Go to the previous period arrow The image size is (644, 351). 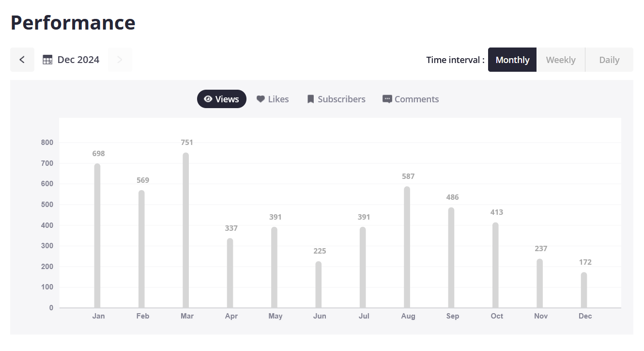coord(22,60)
